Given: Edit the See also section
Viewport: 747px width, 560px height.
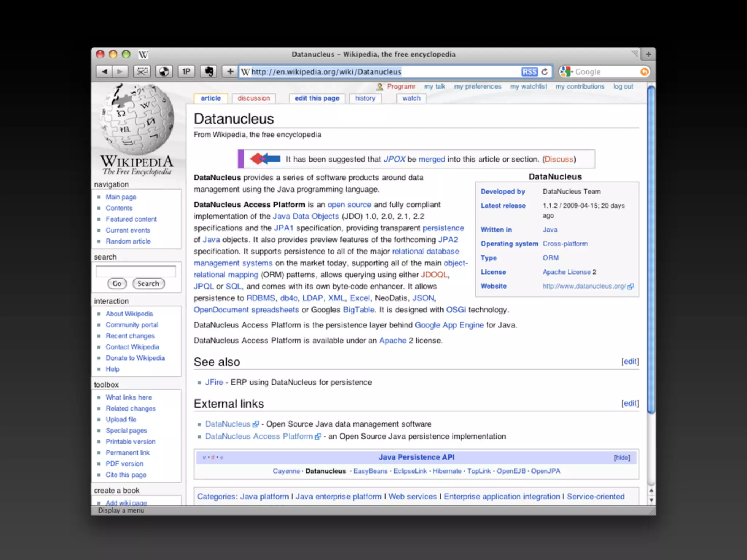Looking at the screenshot, I should (x=630, y=361).
